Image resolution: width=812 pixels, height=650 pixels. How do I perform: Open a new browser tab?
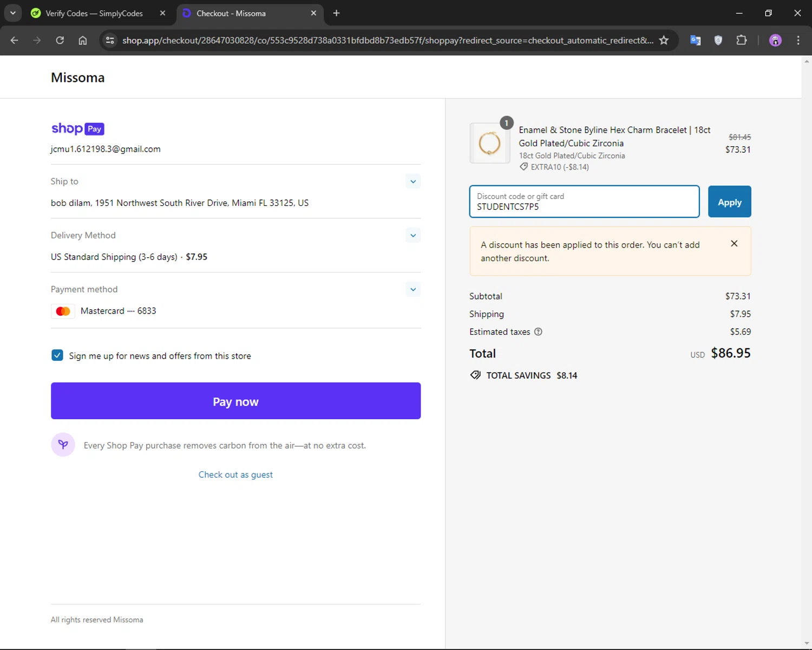click(336, 13)
